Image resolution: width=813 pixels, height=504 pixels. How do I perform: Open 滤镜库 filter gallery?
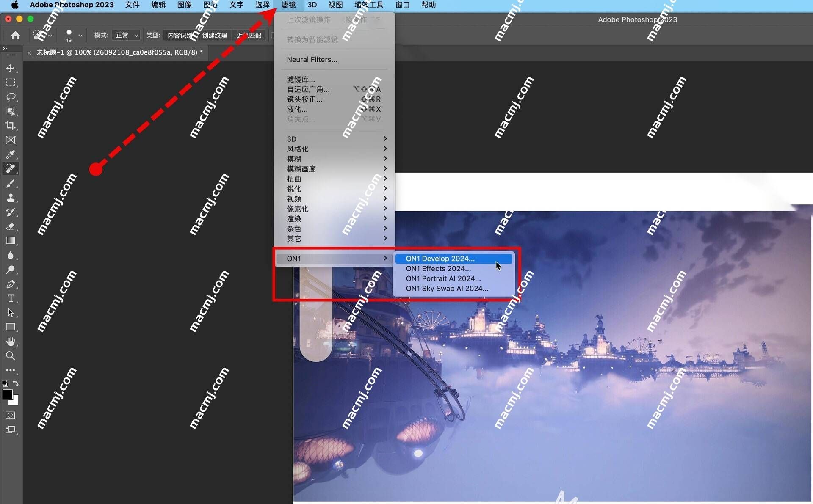click(335, 79)
